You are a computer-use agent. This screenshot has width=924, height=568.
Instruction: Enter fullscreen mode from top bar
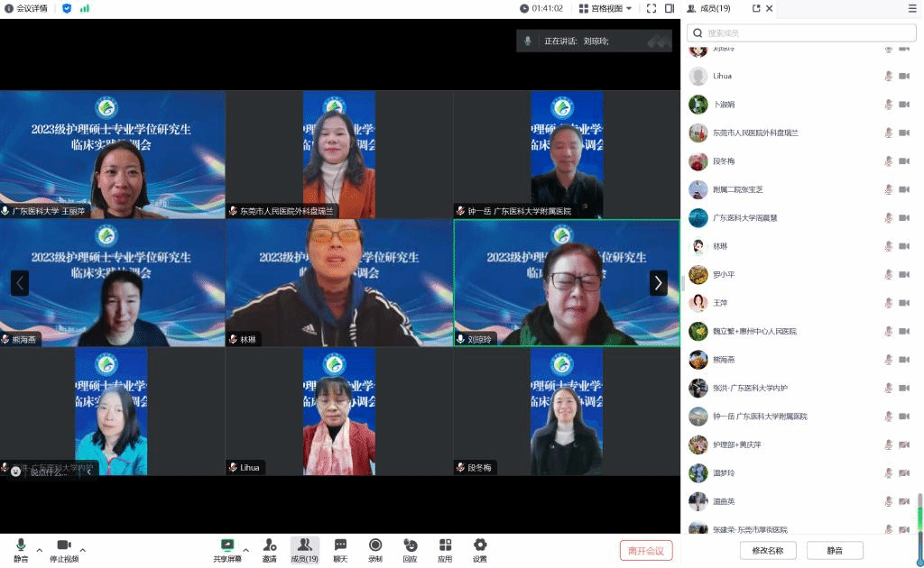651,8
